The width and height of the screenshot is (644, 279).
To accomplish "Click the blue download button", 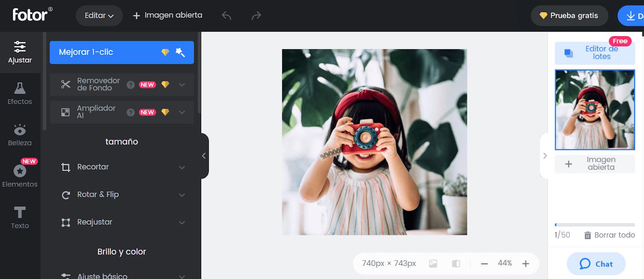I will (631, 16).
